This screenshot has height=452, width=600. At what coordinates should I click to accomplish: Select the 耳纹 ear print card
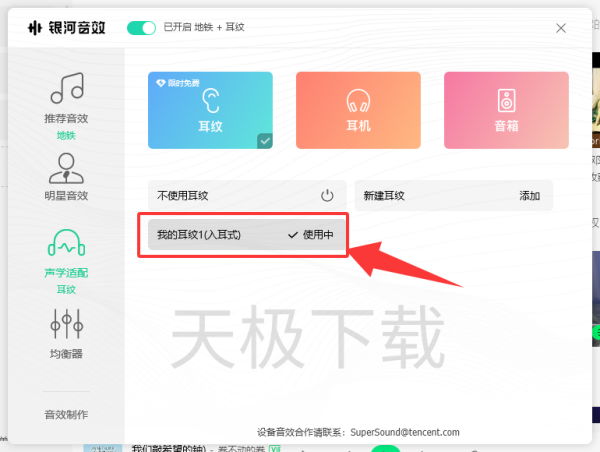coord(211,110)
